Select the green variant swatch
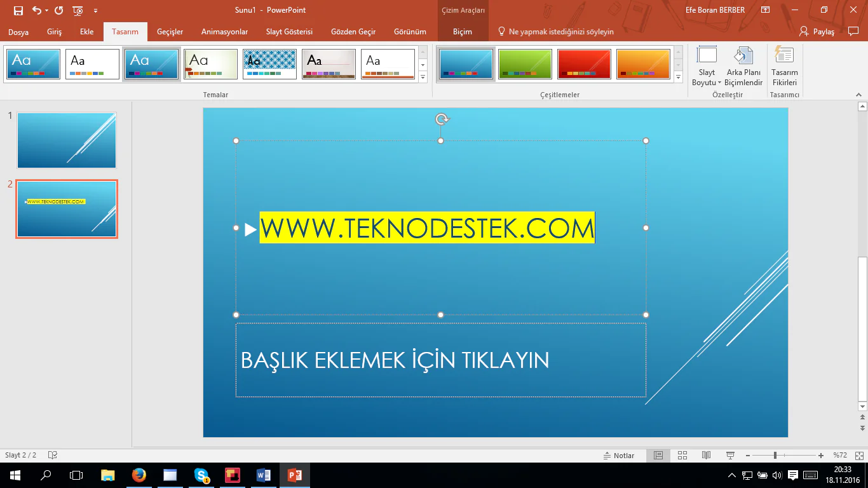The height and width of the screenshot is (488, 868). tap(525, 64)
